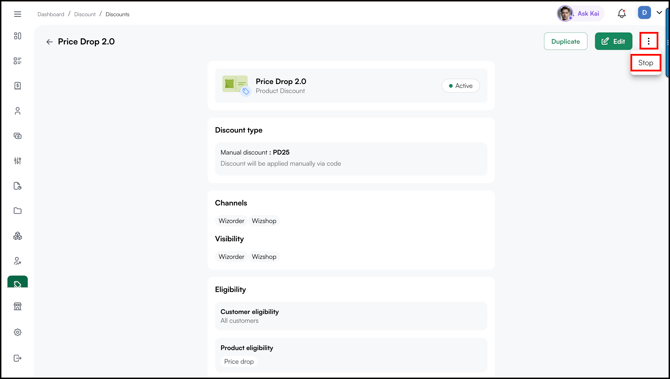Viewport: 670px width, 379px height.
Task: Go to Dashboard breadcrumb
Action: click(x=50, y=14)
